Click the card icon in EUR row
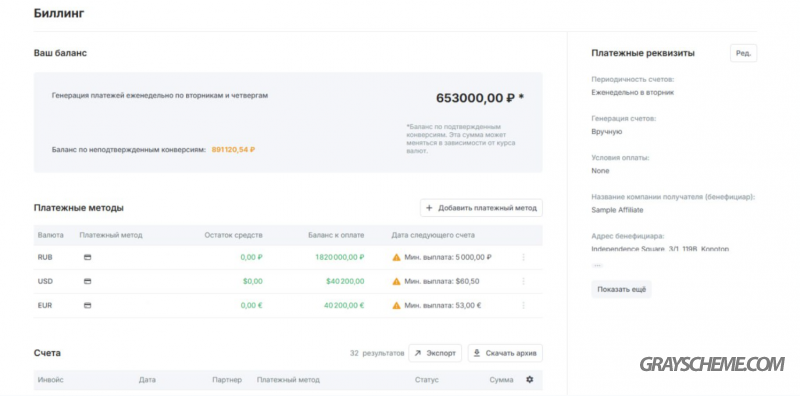 87,305
